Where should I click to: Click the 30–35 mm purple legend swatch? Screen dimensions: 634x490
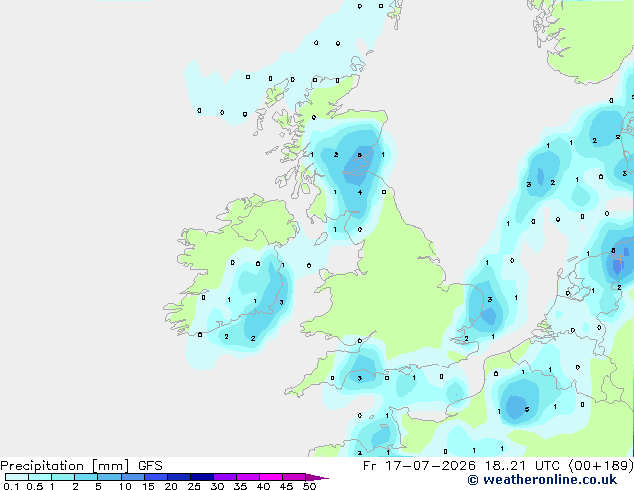[x=225, y=477]
